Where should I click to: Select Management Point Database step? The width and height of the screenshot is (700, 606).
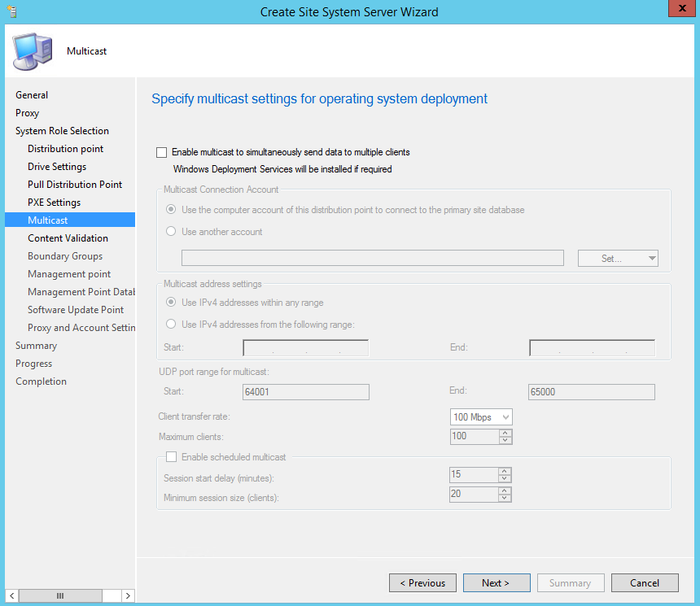[81, 292]
